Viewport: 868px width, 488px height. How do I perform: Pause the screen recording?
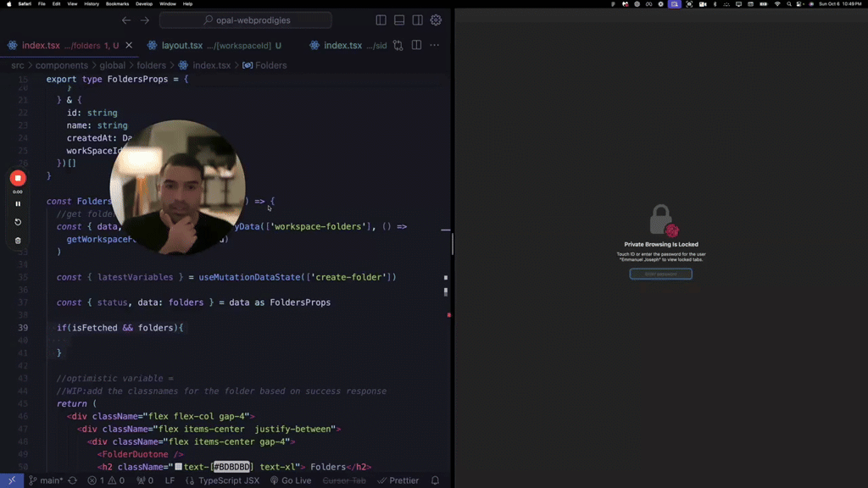pos(18,204)
